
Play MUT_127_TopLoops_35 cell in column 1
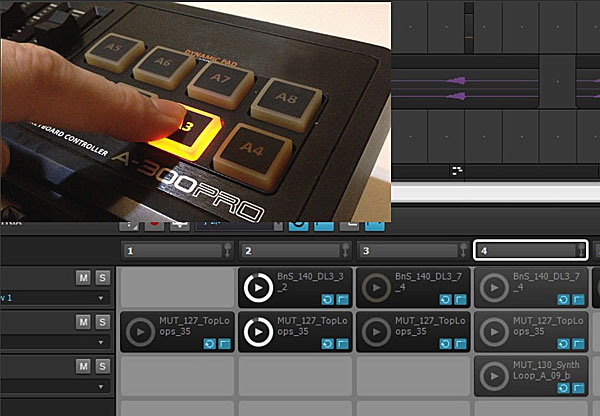(x=140, y=332)
